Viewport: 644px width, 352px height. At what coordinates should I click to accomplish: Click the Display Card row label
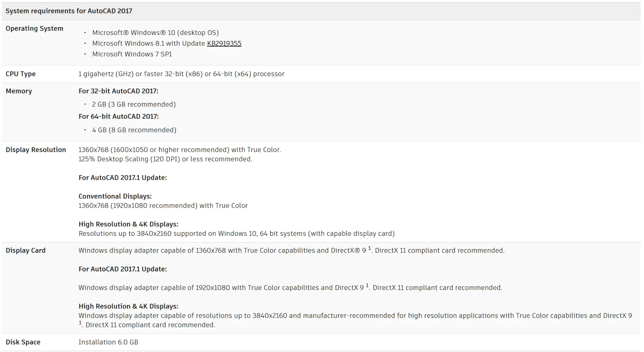point(25,251)
